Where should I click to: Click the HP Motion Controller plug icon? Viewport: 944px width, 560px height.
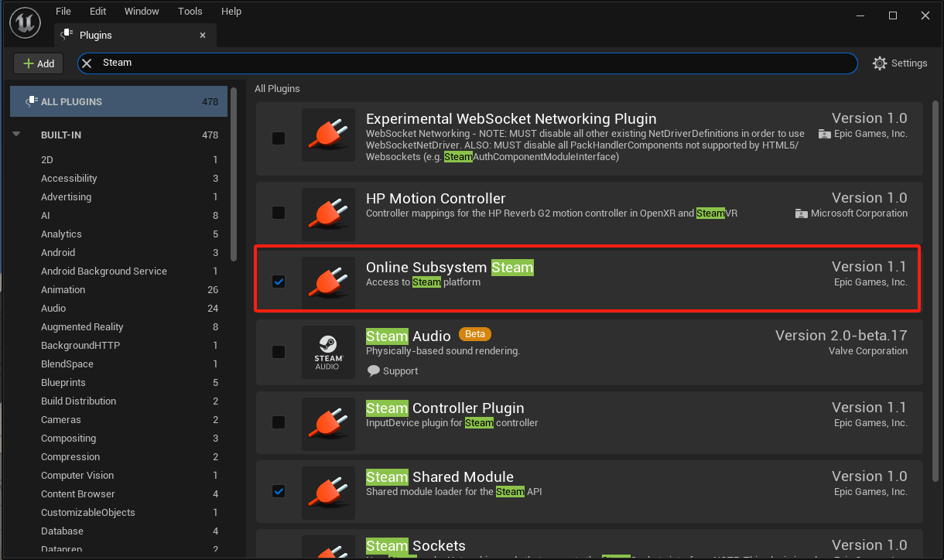pos(328,213)
